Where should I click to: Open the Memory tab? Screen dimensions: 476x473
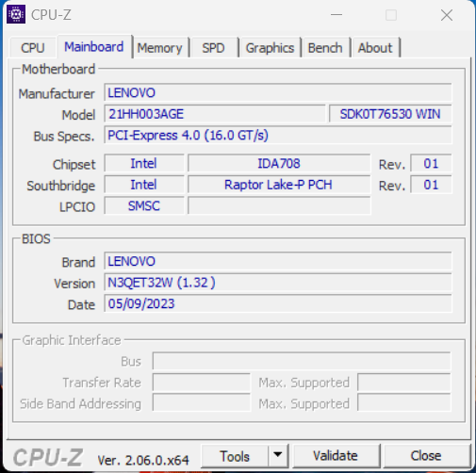(160, 48)
